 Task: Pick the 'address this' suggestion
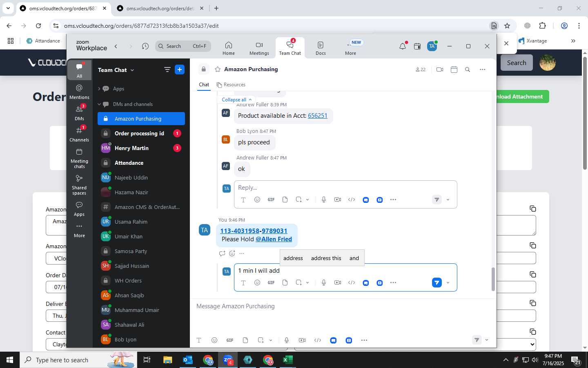(x=326, y=258)
